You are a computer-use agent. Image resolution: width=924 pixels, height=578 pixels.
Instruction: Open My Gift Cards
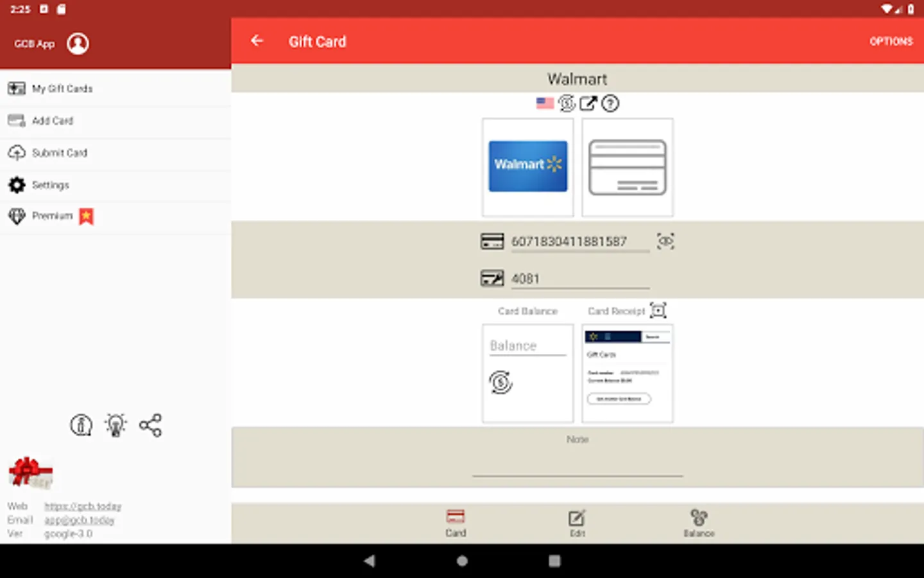pyautogui.click(x=116, y=89)
